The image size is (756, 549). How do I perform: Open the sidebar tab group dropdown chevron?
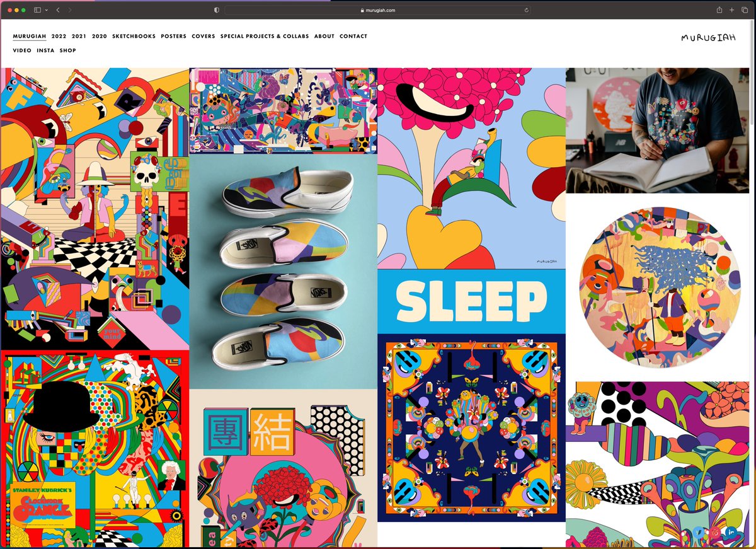point(47,10)
